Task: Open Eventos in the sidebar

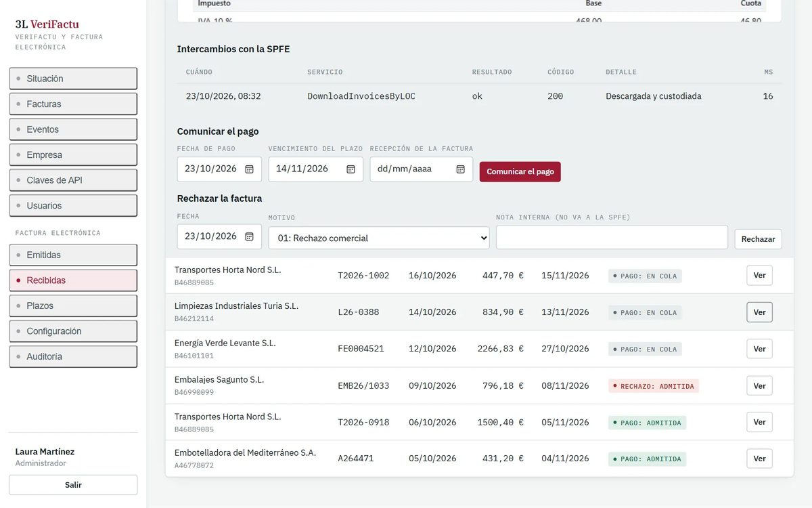Action: click(x=73, y=129)
